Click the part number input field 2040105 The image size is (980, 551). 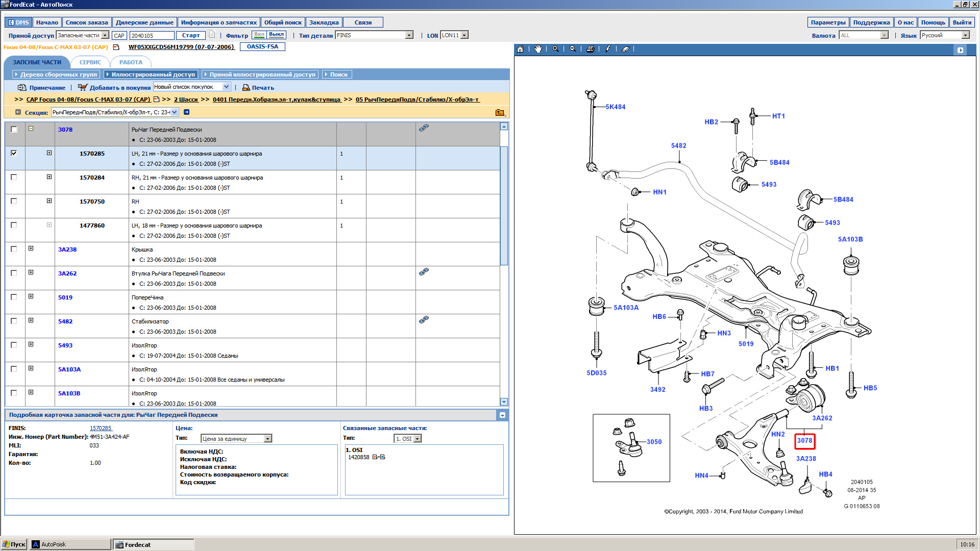[x=152, y=35]
